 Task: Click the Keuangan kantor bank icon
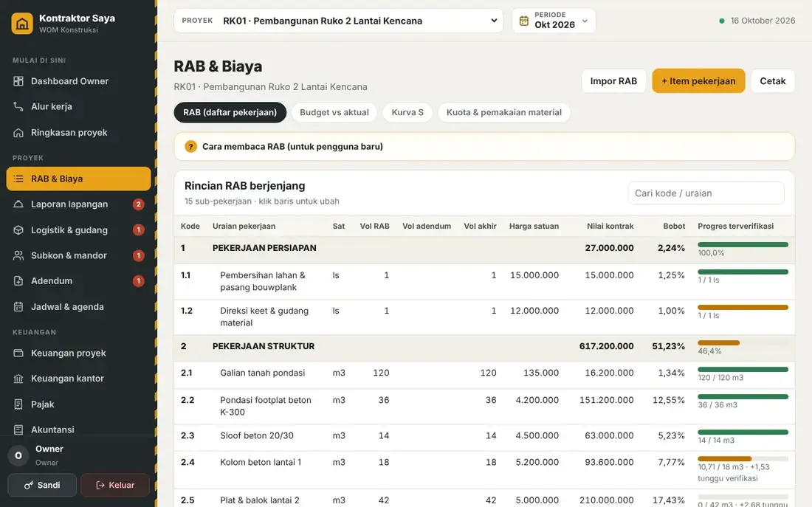[18, 379]
